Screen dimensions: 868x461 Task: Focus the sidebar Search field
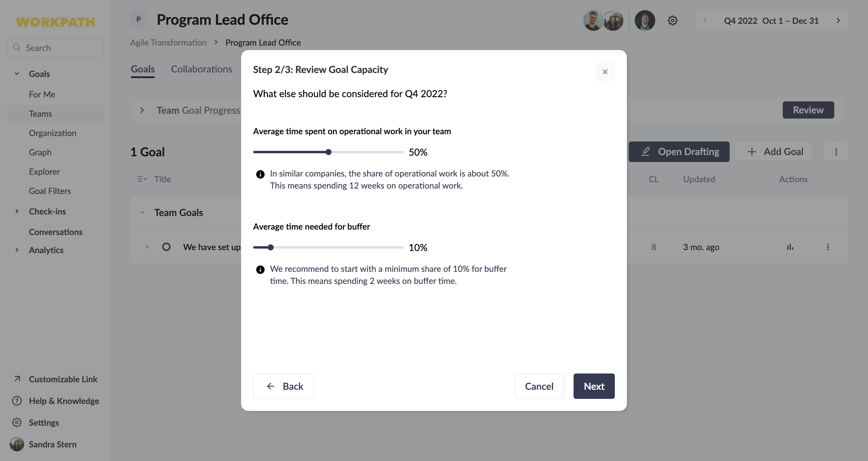coord(55,48)
